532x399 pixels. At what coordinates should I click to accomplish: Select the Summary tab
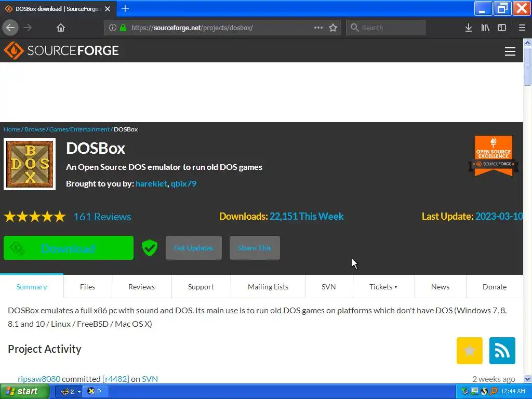pos(32,287)
